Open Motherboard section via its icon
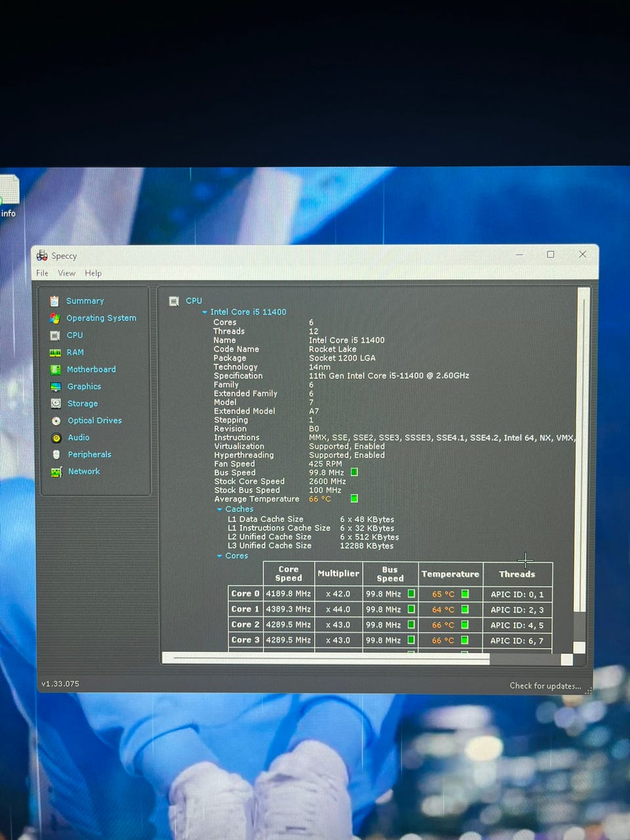This screenshot has width=630, height=840. click(x=55, y=369)
